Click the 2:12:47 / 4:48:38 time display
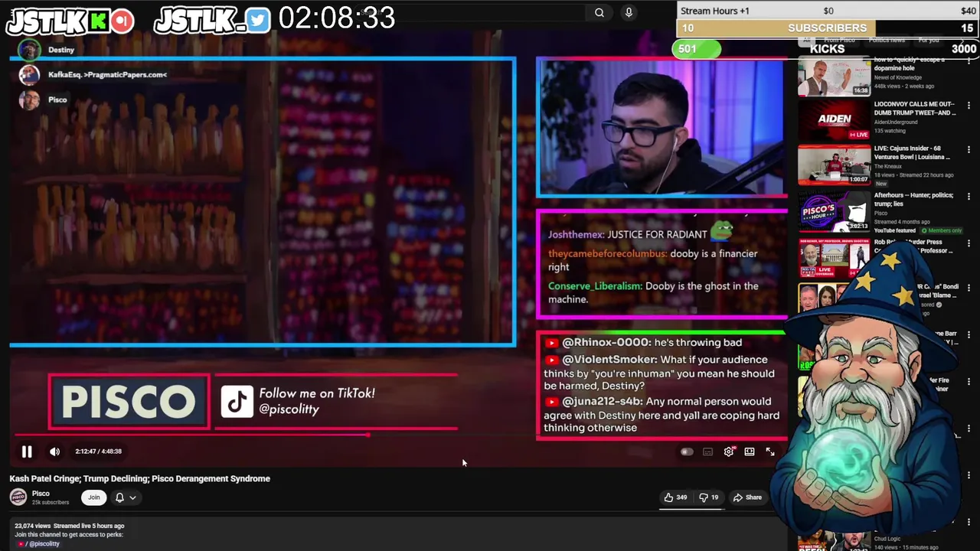Viewport: 980px width, 551px height. click(x=98, y=452)
